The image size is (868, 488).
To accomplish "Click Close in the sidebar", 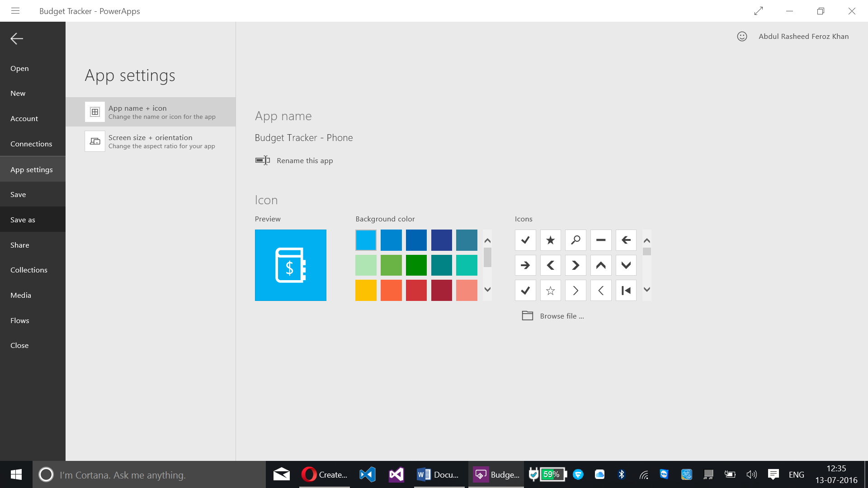I will (x=33, y=345).
